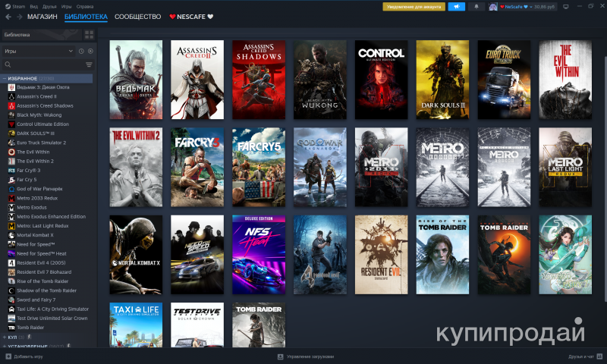The image size is (607, 364).
Task: Click the NeScafe profile avatar
Action: [492, 7]
